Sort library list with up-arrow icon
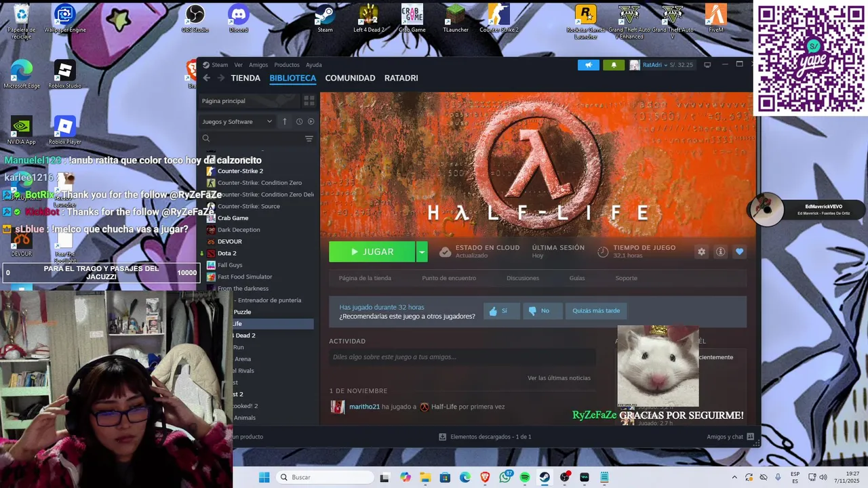868x488 pixels. coord(285,121)
